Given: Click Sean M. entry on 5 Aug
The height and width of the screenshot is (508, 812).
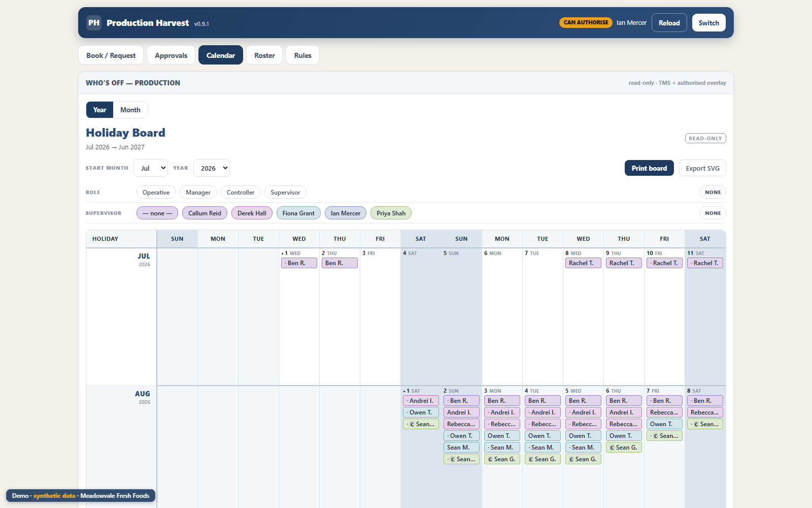Looking at the screenshot, I should coord(583,448).
